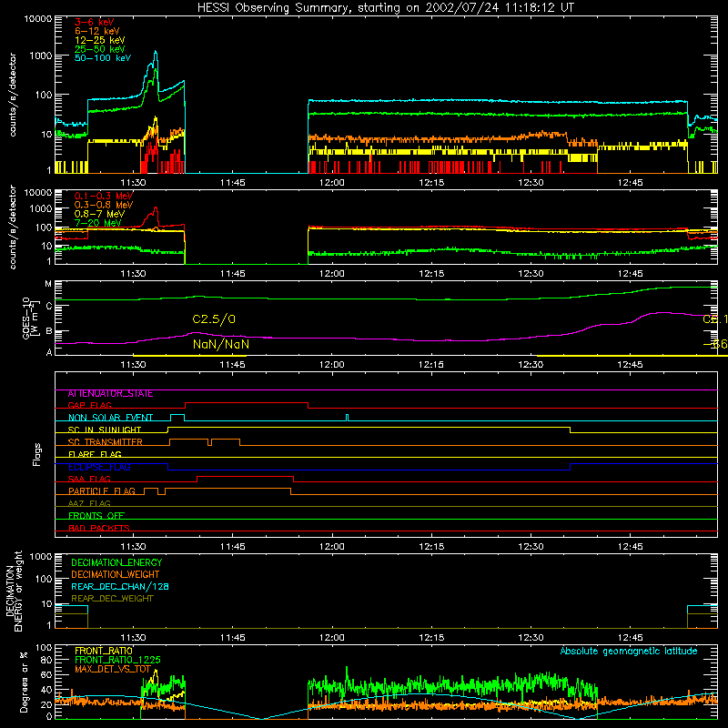Viewport: 728px width, 728px height.
Task: Select the NON_SOLAR_EVENT flag label
Action: point(110,418)
